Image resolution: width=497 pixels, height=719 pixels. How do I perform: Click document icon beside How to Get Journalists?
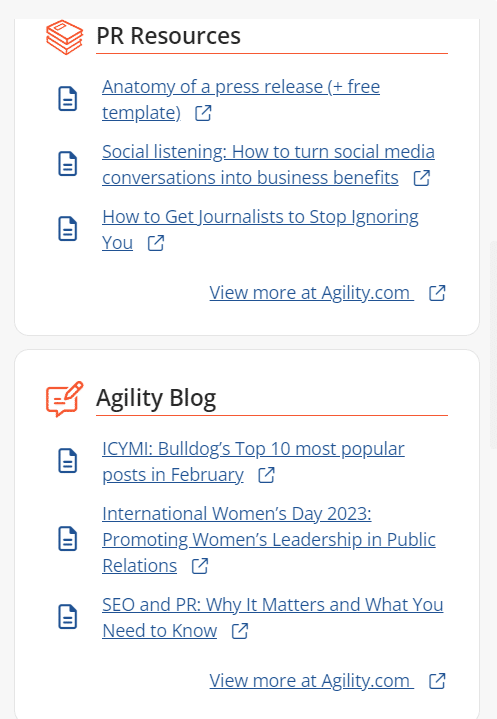(x=67, y=229)
